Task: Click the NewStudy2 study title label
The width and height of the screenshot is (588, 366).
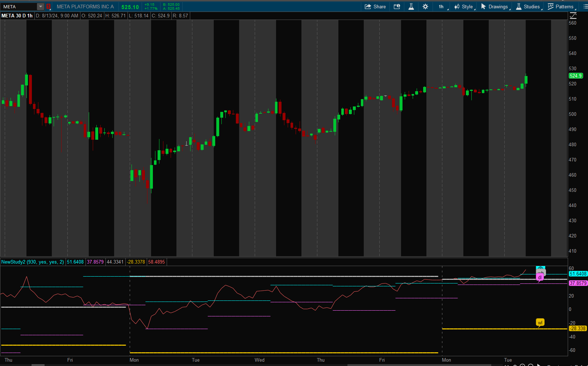Action: pos(33,262)
